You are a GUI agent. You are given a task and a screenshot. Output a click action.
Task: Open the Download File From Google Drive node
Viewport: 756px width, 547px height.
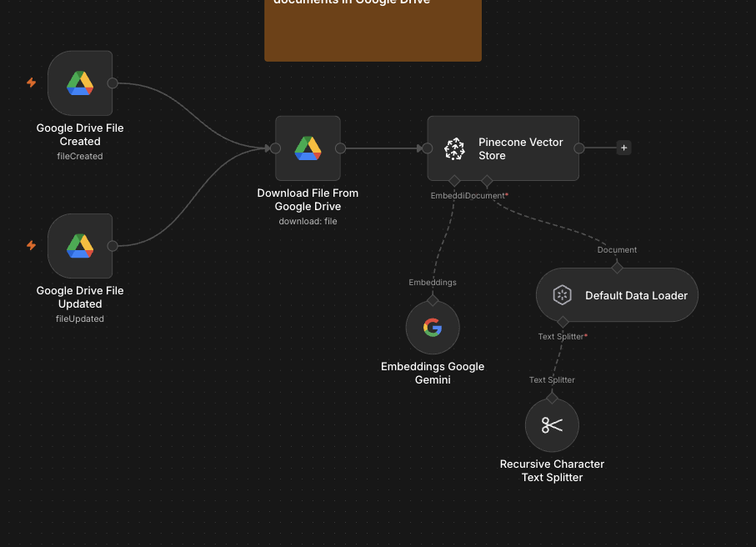pos(308,148)
